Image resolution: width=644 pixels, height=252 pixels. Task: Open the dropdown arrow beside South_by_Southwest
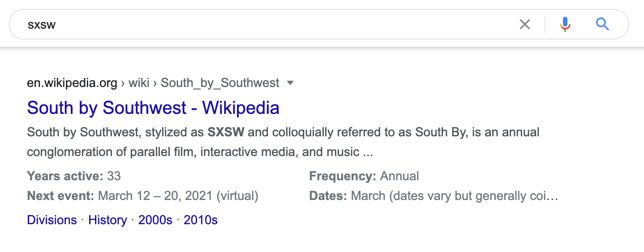click(290, 83)
